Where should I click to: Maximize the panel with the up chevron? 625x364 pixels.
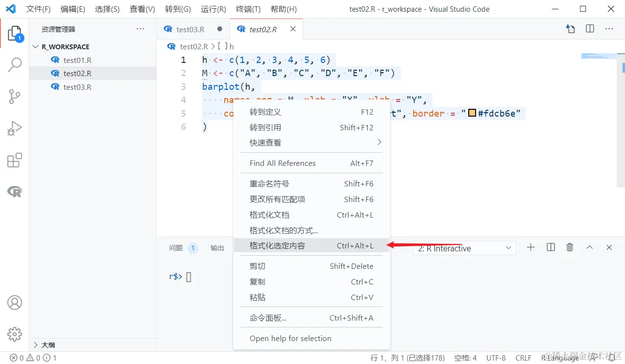tap(589, 247)
